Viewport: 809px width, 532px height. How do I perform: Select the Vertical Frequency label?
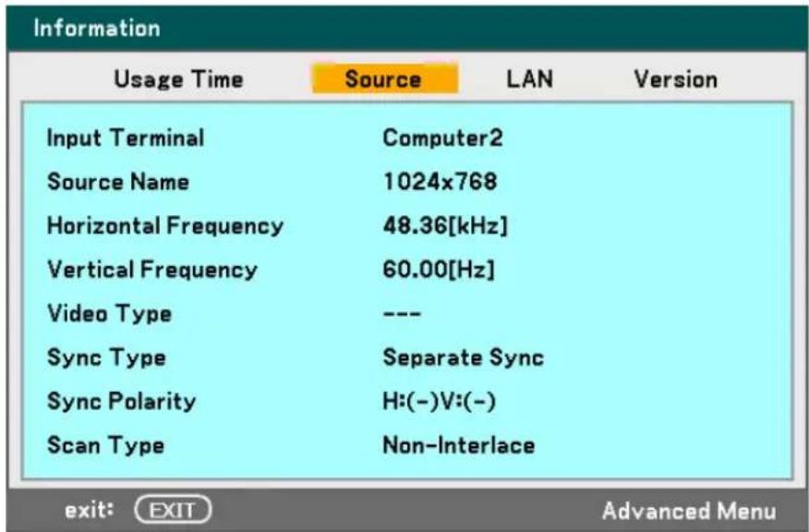click(x=152, y=270)
